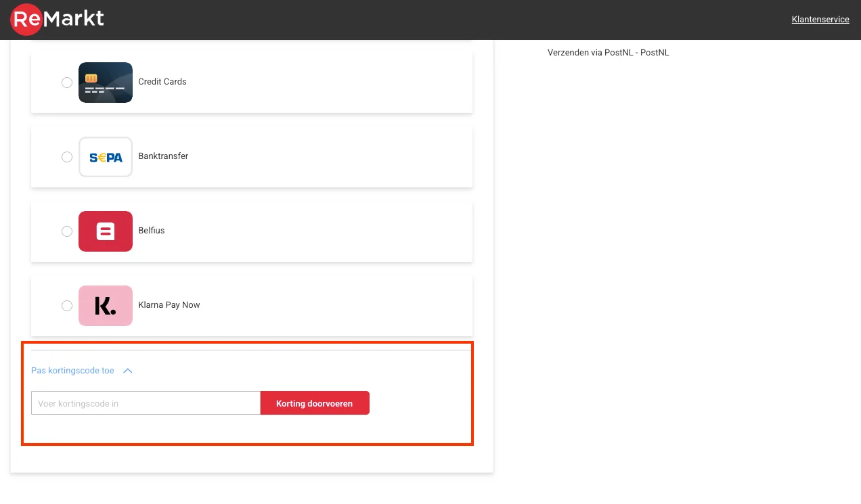This screenshot has width=861, height=504.
Task: Click the 'Credit Cards' label text
Action: pyautogui.click(x=162, y=82)
